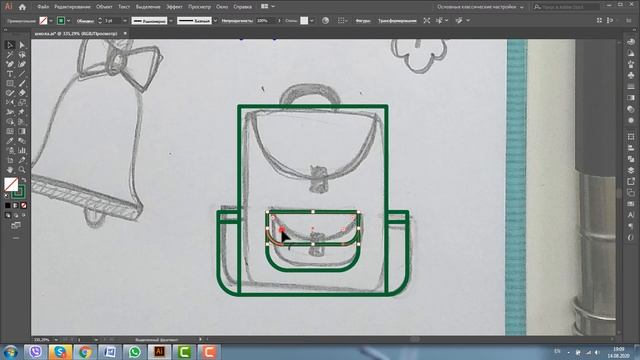Click the opacity value field
The height and width of the screenshot is (360, 640).
pos(265,20)
